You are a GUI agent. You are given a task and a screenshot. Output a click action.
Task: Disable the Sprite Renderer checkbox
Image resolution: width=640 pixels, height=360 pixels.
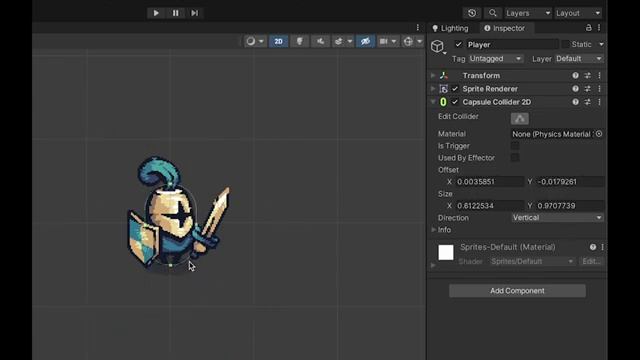pyautogui.click(x=455, y=89)
